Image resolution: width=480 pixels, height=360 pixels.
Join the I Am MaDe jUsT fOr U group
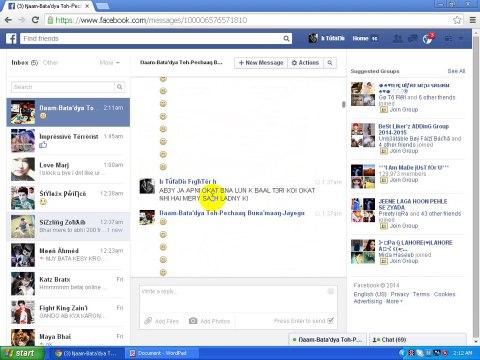click(399, 180)
